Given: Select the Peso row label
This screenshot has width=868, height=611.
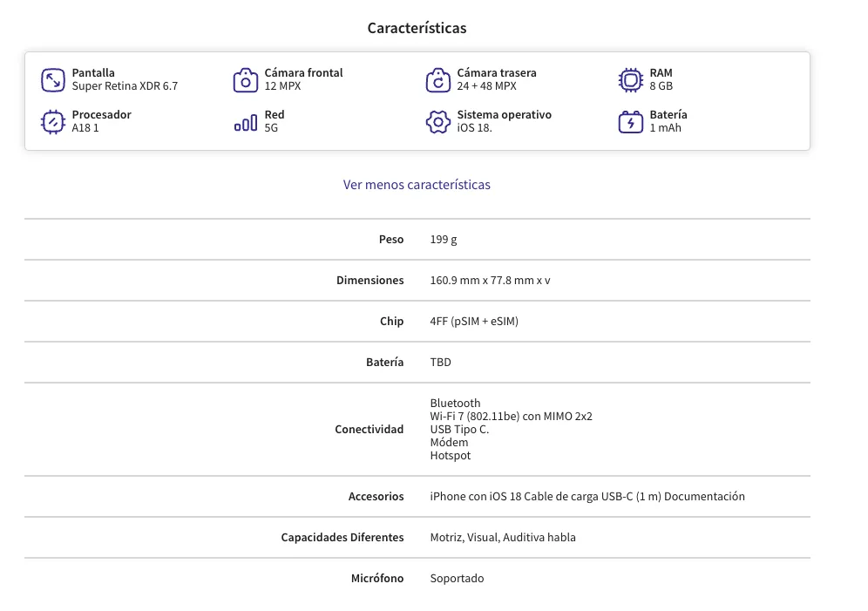Looking at the screenshot, I should [391, 239].
